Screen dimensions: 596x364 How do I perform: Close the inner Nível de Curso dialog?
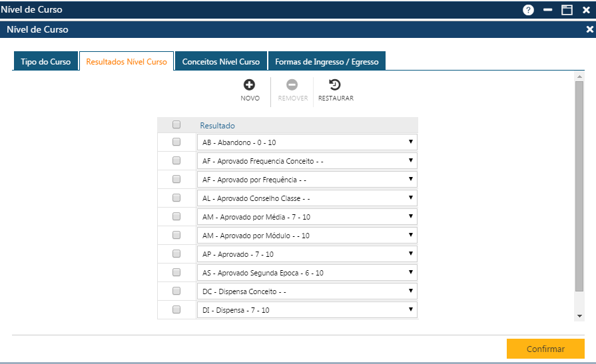click(x=589, y=30)
